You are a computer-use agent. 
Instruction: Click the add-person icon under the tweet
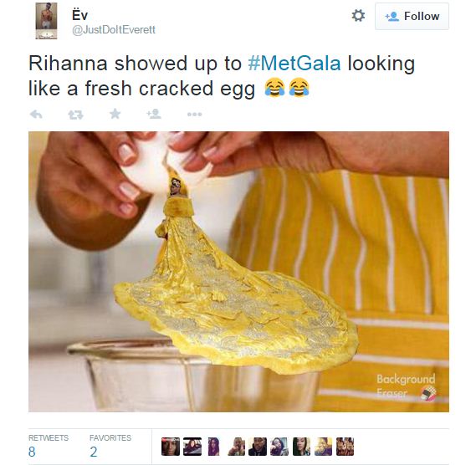click(154, 114)
